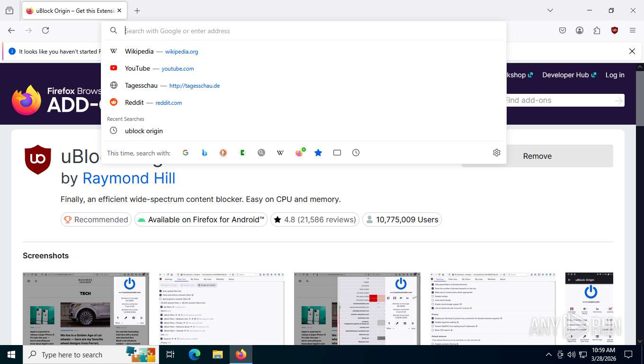The width and height of the screenshot is (644, 364).
Task: Submit add-ons search arrow
Action: [x=618, y=100]
